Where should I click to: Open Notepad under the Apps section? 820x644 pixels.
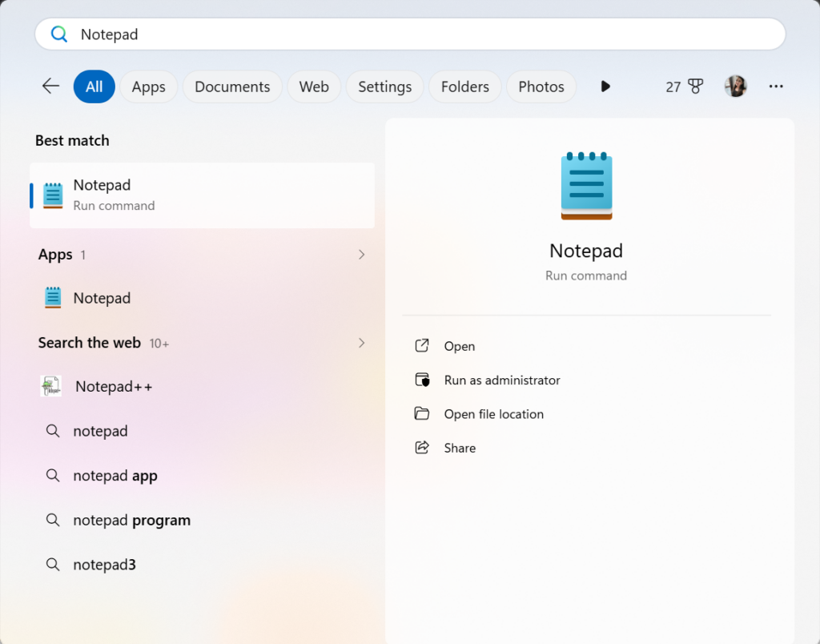(x=203, y=298)
